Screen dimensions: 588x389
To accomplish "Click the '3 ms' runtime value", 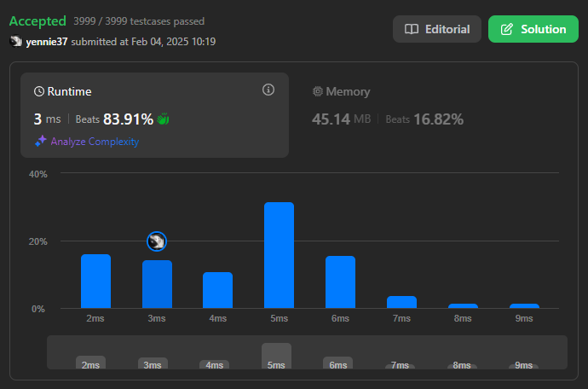I will pyautogui.click(x=47, y=119).
